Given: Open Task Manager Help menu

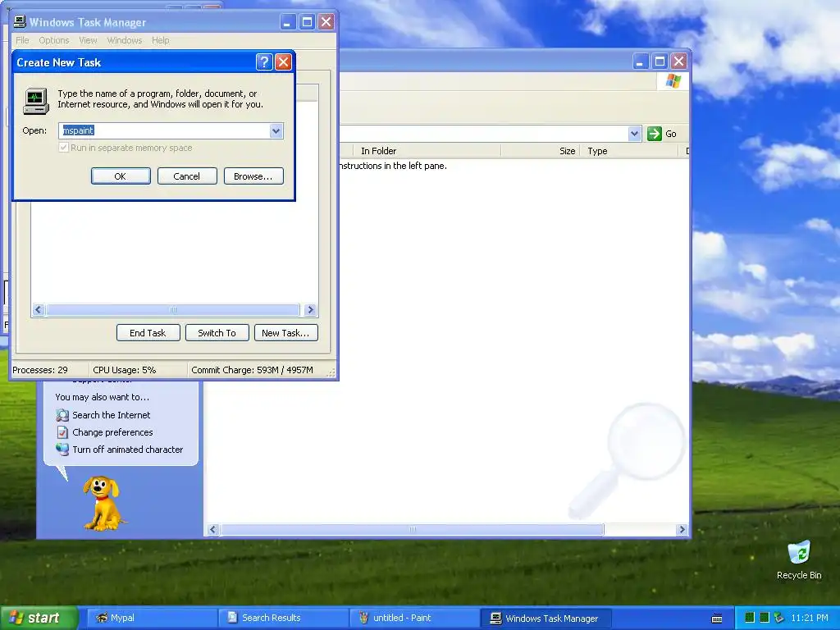Looking at the screenshot, I should click(x=160, y=40).
